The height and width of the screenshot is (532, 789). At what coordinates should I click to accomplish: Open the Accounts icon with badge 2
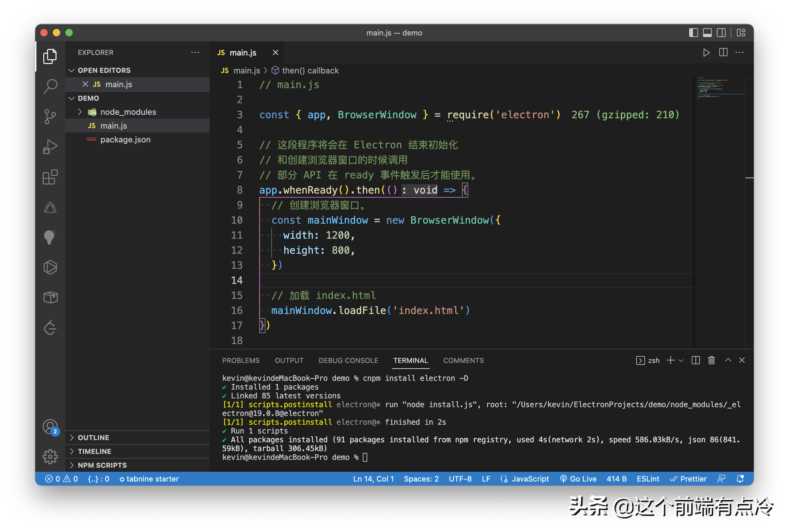pos(51,427)
